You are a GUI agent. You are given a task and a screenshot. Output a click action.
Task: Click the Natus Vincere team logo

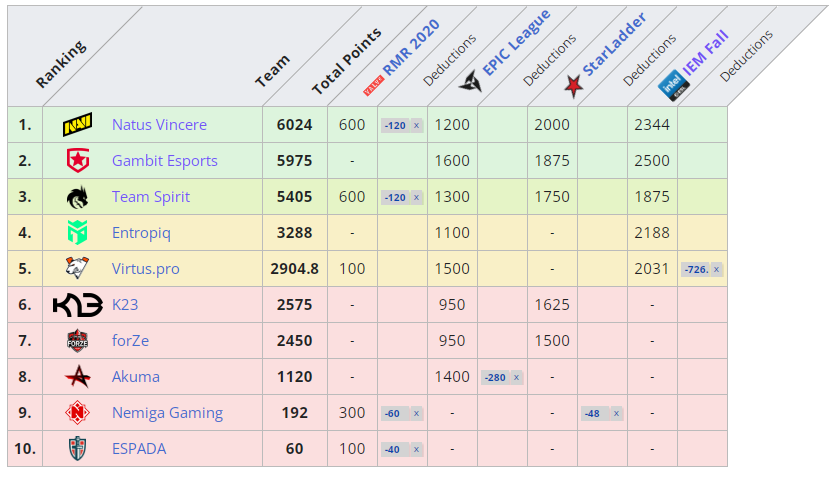click(78, 125)
